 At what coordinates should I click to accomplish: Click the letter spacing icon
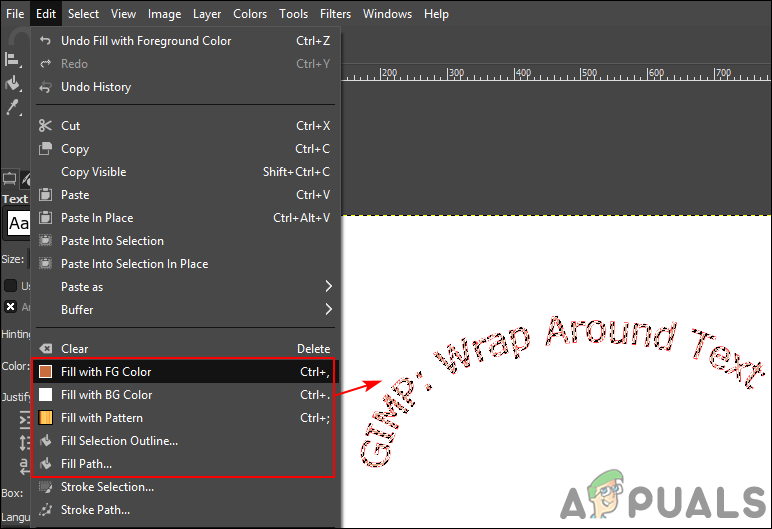pyautogui.click(x=24, y=465)
